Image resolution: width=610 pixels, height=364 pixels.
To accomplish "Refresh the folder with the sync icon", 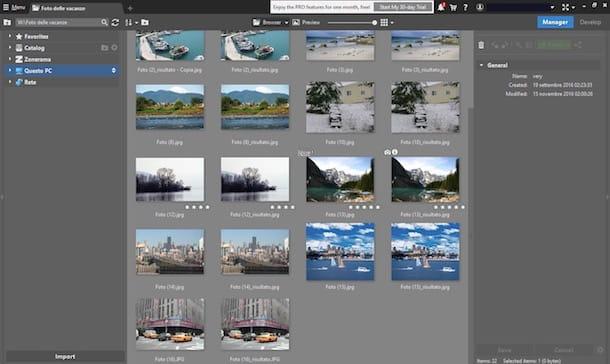I will 115,22.
